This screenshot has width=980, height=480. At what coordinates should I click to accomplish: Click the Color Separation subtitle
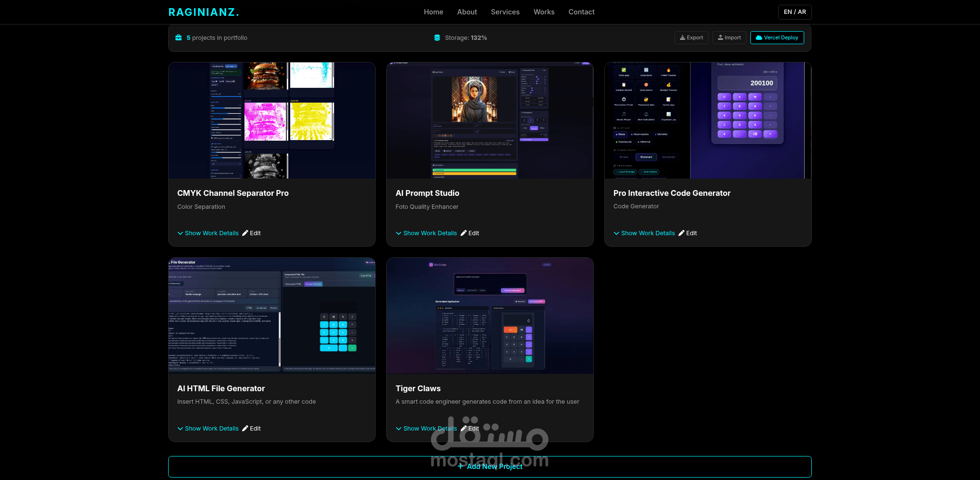point(201,207)
